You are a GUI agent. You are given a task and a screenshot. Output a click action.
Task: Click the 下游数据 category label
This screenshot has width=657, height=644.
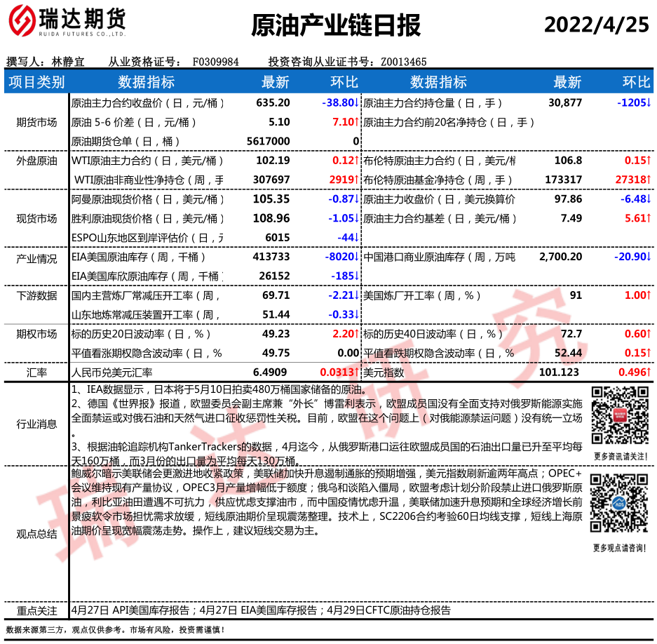click(x=36, y=295)
